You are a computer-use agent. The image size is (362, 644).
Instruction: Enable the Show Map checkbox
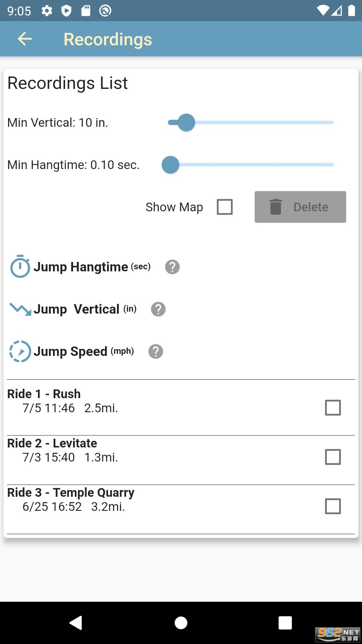pos(225,207)
